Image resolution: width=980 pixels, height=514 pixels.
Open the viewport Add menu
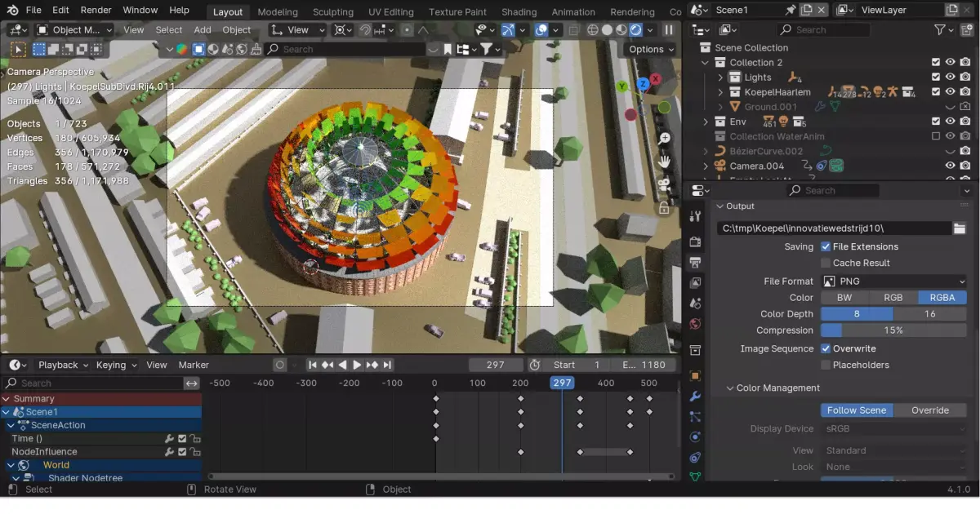[203, 30]
